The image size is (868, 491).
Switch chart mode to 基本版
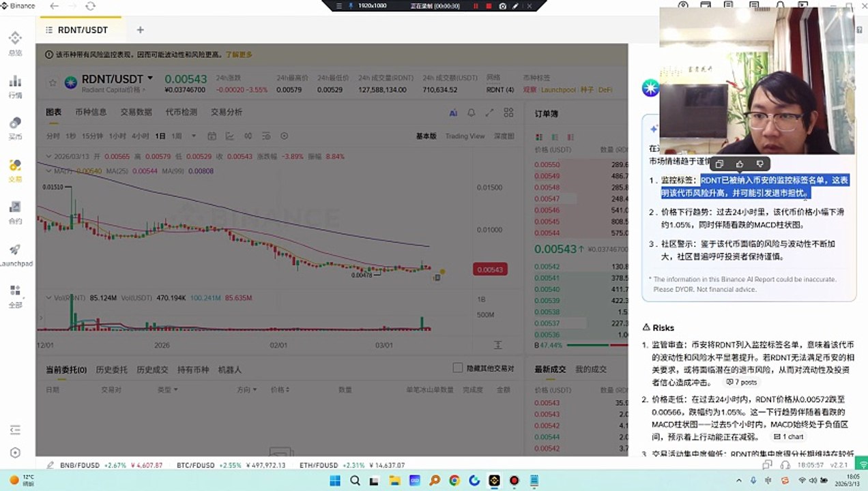tap(426, 136)
